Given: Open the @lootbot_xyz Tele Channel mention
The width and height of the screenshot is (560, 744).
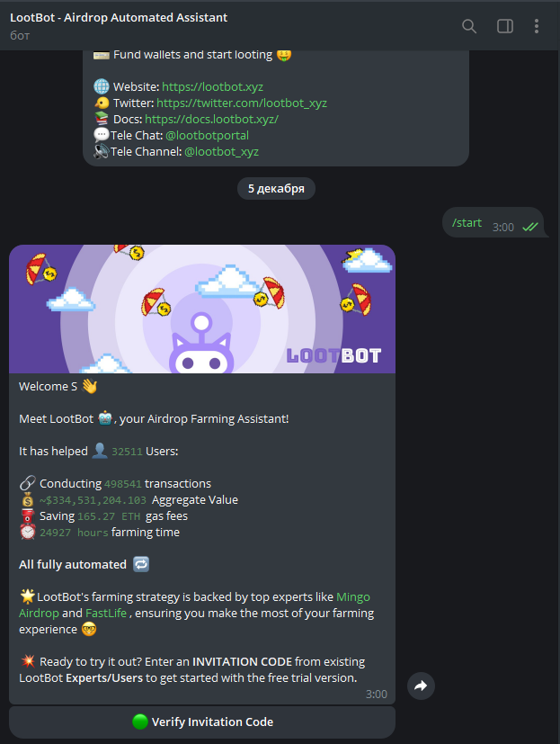Looking at the screenshot, I should 221,152.
